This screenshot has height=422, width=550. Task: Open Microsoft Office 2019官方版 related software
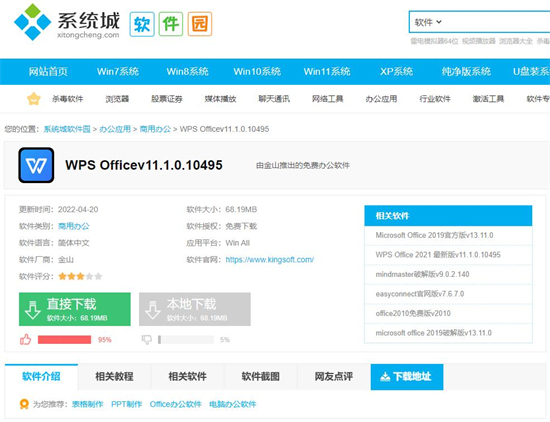tap(434, 235)
